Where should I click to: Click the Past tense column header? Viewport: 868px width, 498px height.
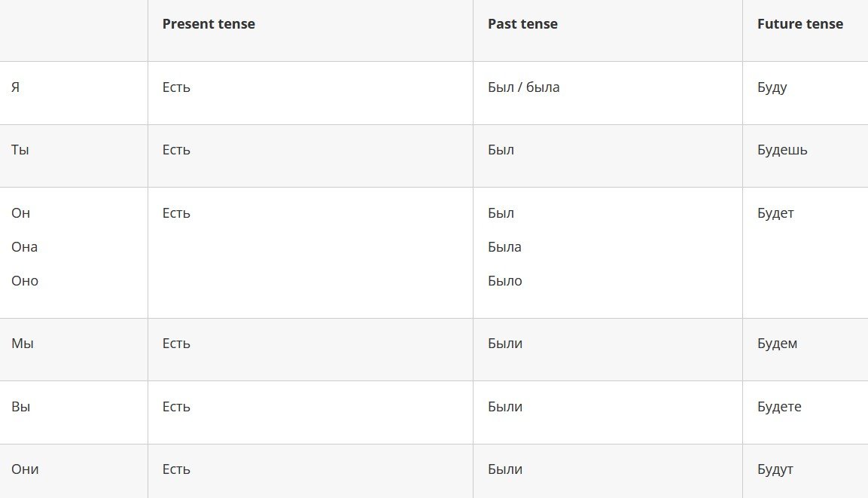coord(522,24)
